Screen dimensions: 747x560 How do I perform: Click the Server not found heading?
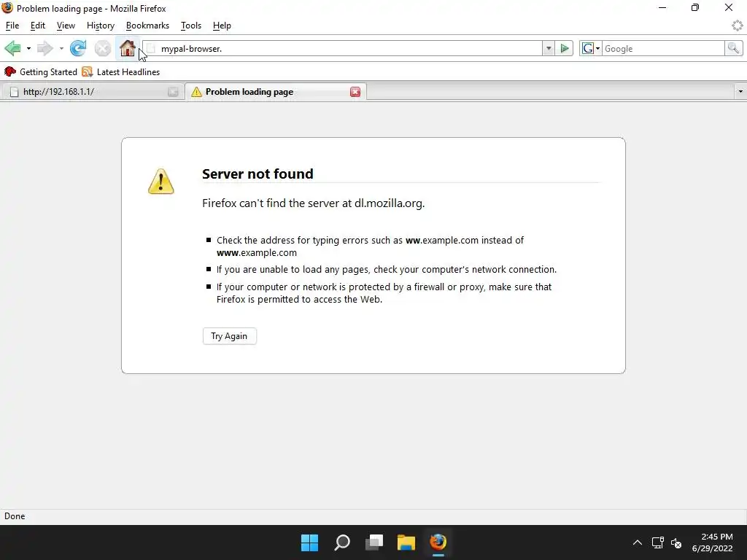pos(258,174)
